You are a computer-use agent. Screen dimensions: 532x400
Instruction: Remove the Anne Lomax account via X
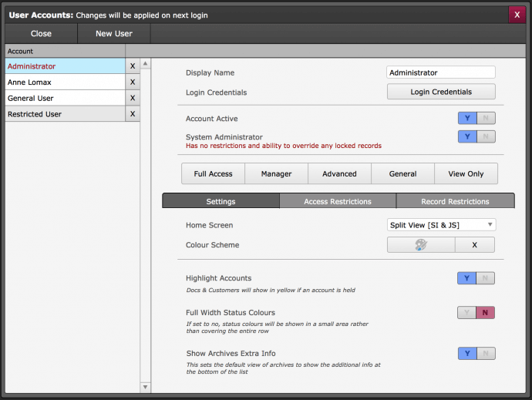pos(133,82)
